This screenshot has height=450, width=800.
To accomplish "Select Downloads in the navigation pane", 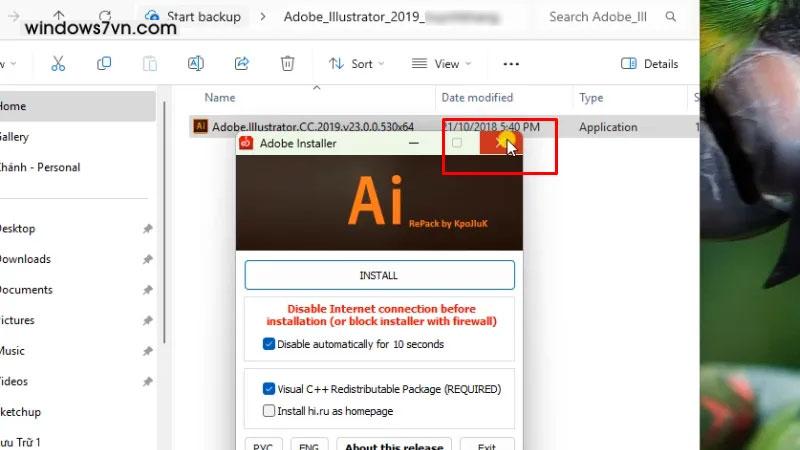I will pos(24,259).
